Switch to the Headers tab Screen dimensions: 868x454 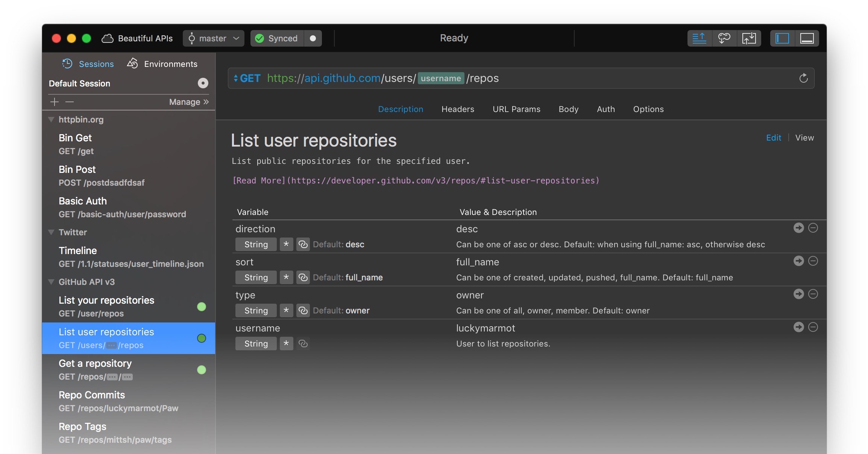point(458,109)
